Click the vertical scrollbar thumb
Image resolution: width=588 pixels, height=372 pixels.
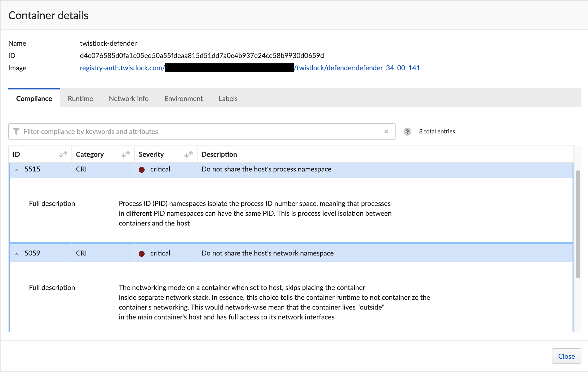point(578,224)
